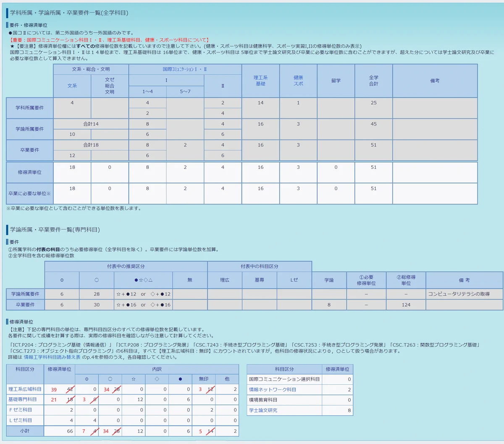Click the 卒業に必要な単位※ row header
This screenshot has width=504, height=444.
click(x=29, y=194)
